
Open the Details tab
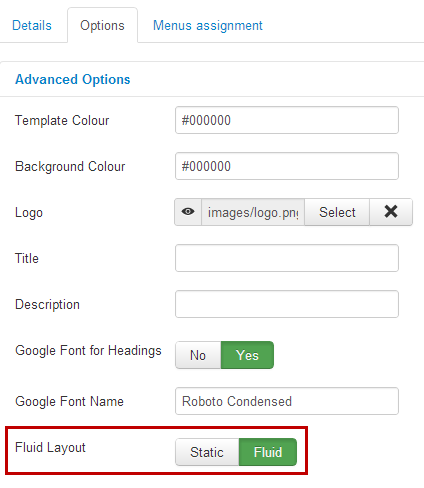(x=32, y=26)
